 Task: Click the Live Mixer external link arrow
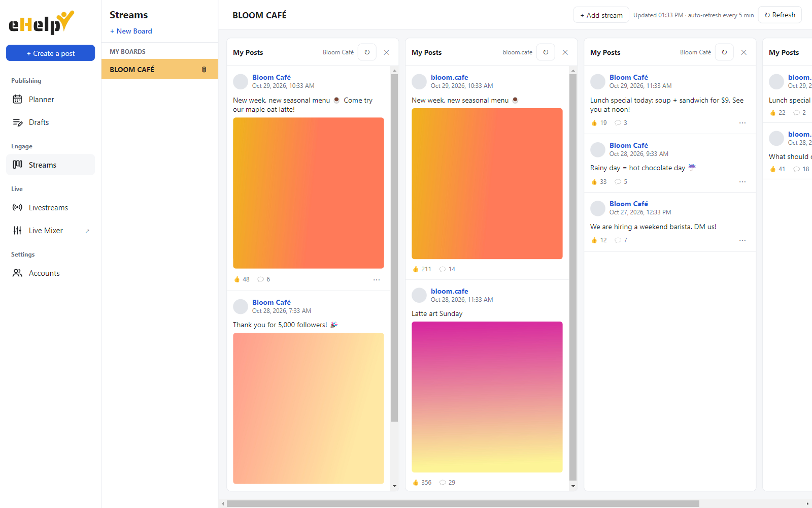pos(87,231)
